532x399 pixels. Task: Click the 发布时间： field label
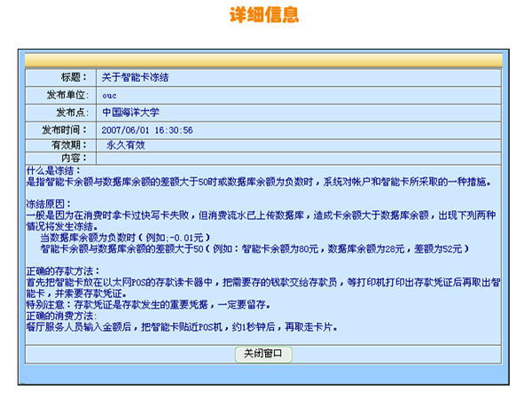[x=65, y=130]
